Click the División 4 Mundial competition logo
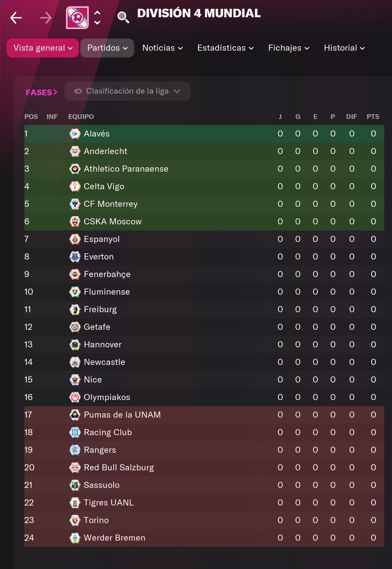Screen dimensions: 392x569 (77, 18)
